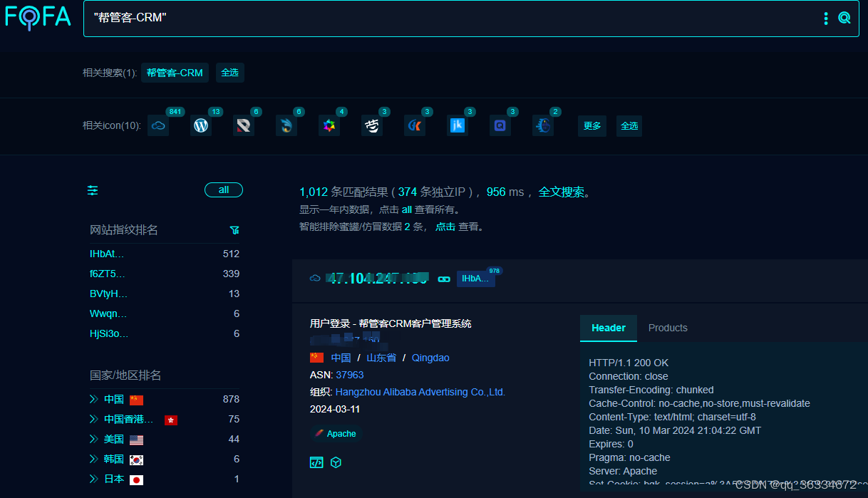Screen dimensions: 868x498
Task: Click the Qingdao city link
Action: click(x=430, y=358)
